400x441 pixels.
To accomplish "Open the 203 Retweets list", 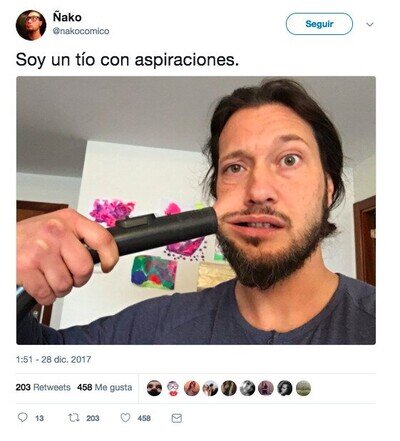I will coord(43,387).
